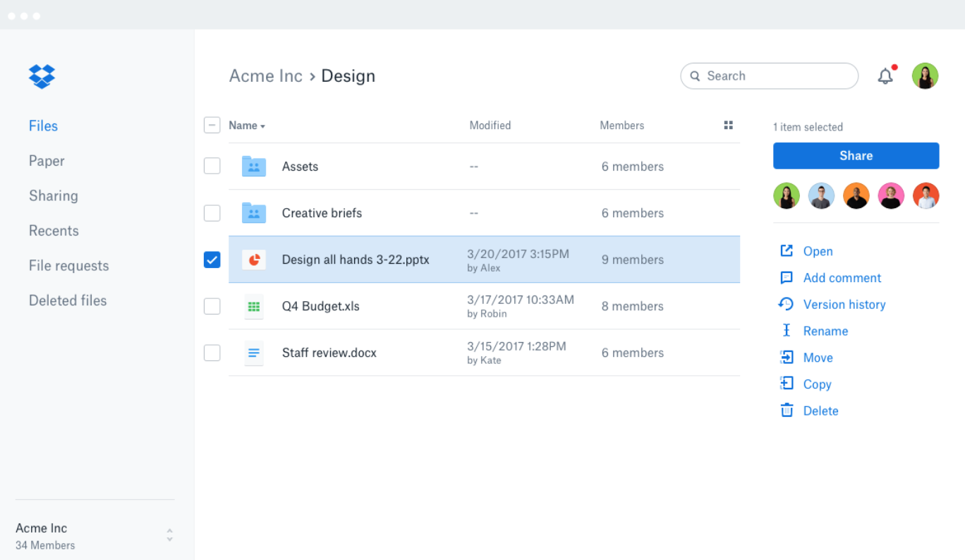Switch to grid view with the grid icon

click(728, 125)
